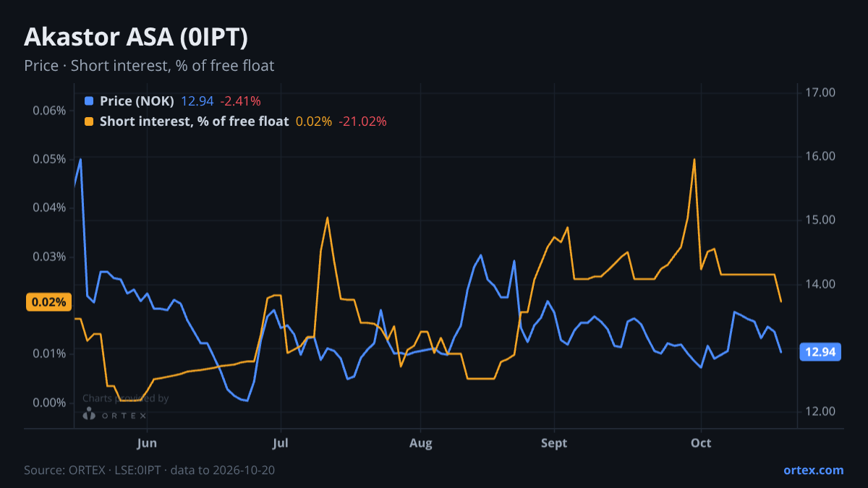Image resolution: width=868 pixels, height=488 pixels.
Task: Open the ortex.com link
Action: pyautogui.click(x=813, y=470)
